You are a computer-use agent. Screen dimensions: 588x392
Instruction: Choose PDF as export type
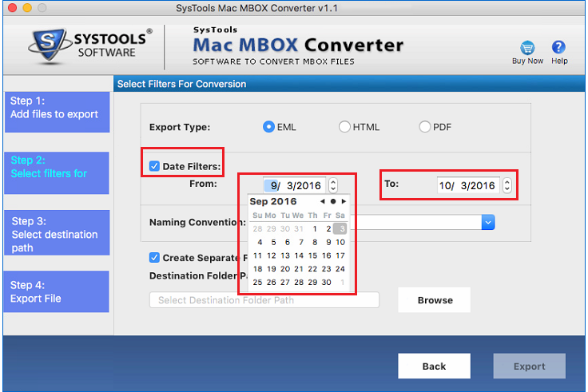click(x=425, y=127)
